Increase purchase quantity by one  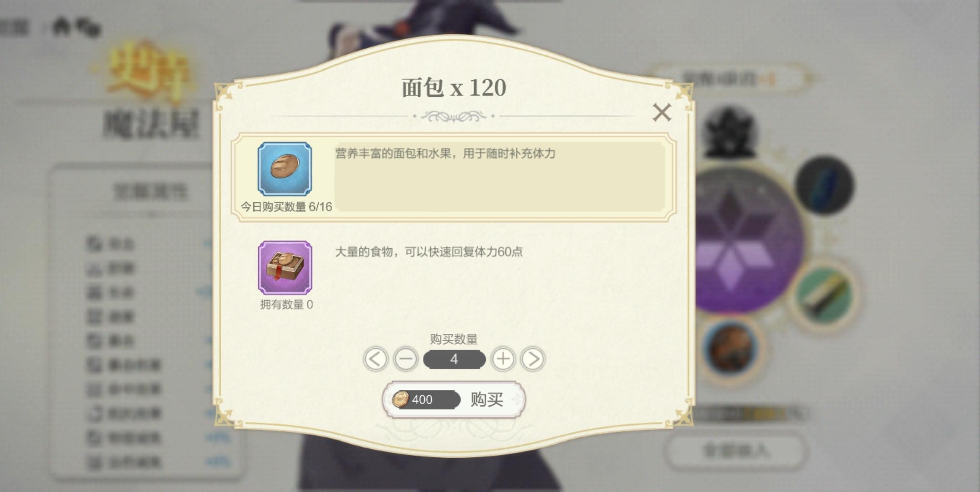pyautogui.click(x=503, y=359)
